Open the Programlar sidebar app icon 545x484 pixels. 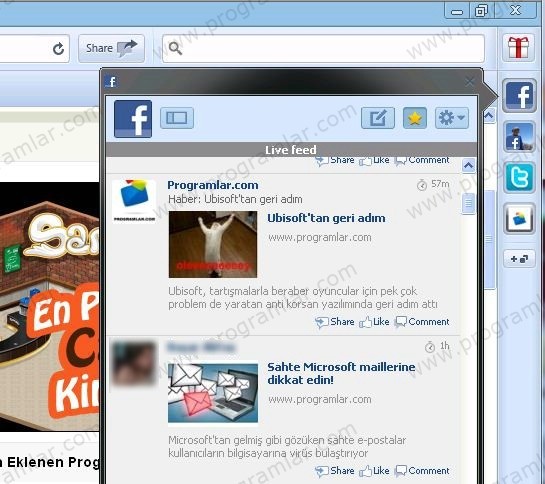coord(519,218)
